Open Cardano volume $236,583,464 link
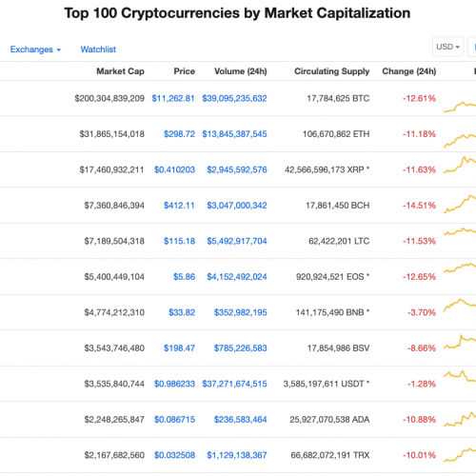 coord(241,420)
